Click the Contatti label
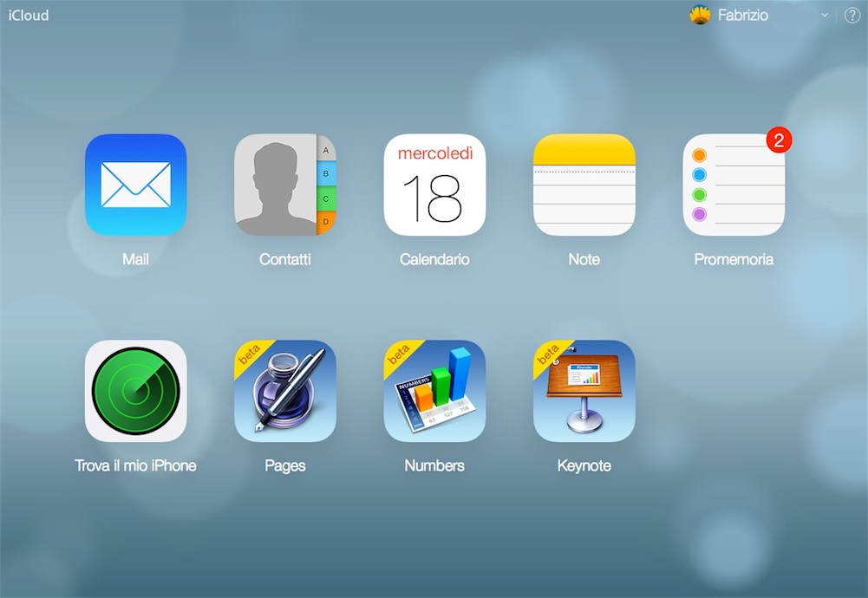 tap(285, 259)
